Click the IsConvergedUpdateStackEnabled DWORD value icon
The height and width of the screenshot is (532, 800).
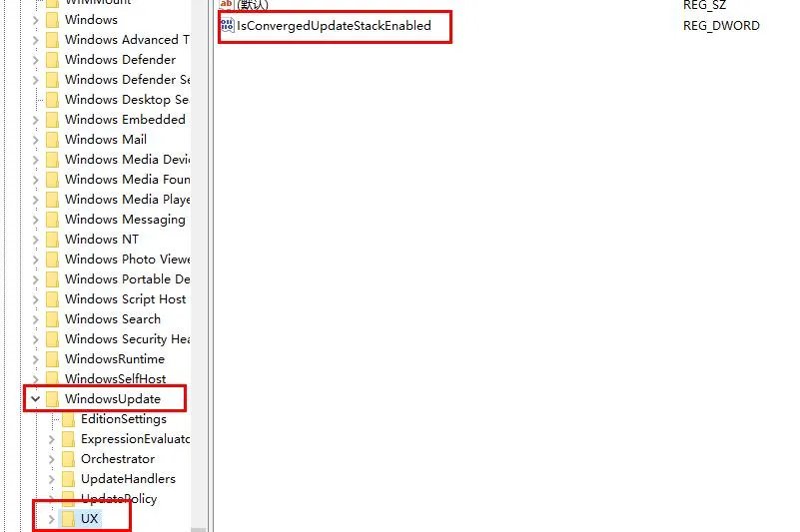coord(227,26)
